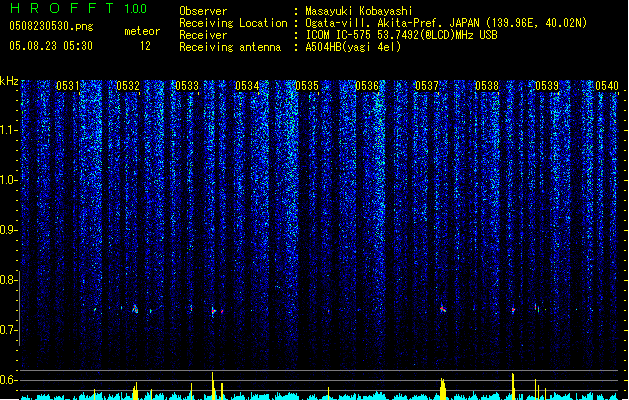Click the 0533 time marker
The width and height of the screenshot is (629, 400).
click(187, 86)
